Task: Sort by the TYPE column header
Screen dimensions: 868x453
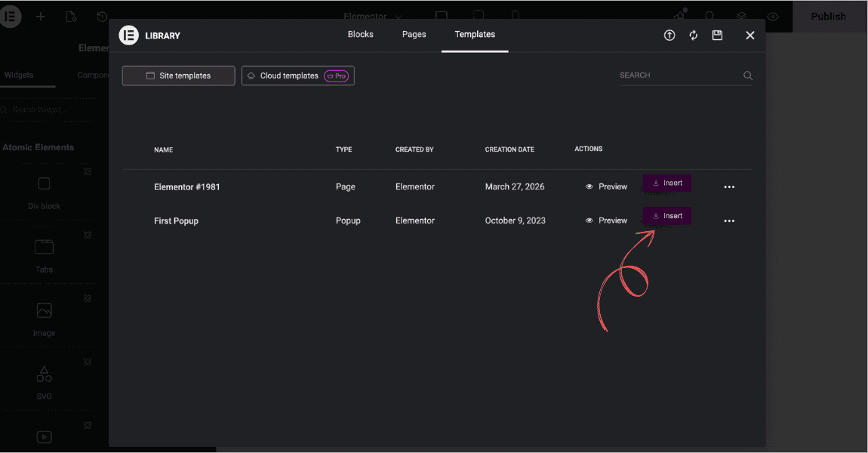Action: pos(343,149)
